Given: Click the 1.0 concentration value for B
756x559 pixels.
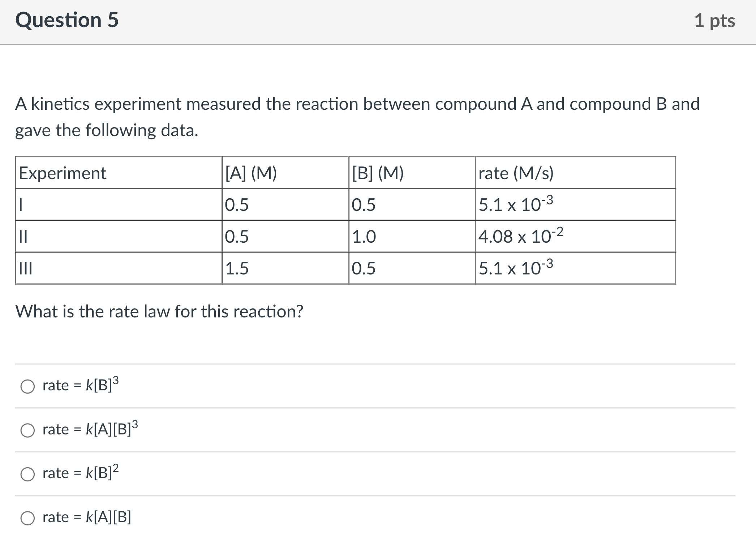Looking at the screenshot, I should pos(362,236).
